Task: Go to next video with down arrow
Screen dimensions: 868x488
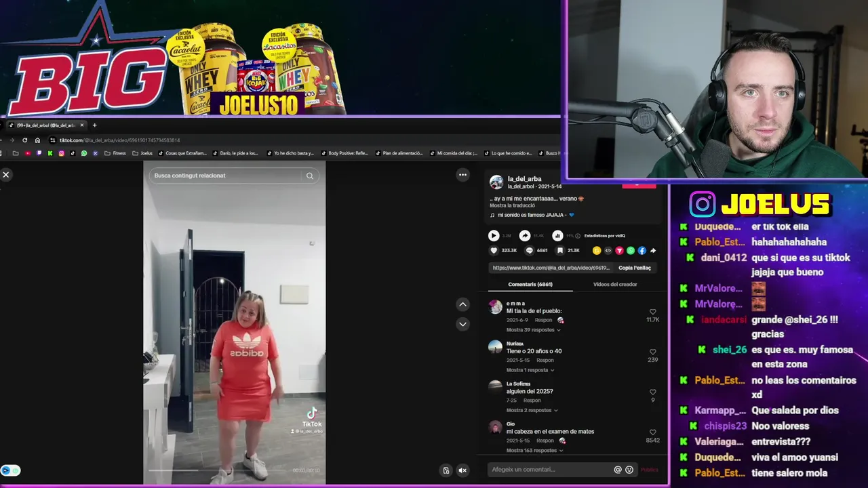Action: click(x=462, y=324)
